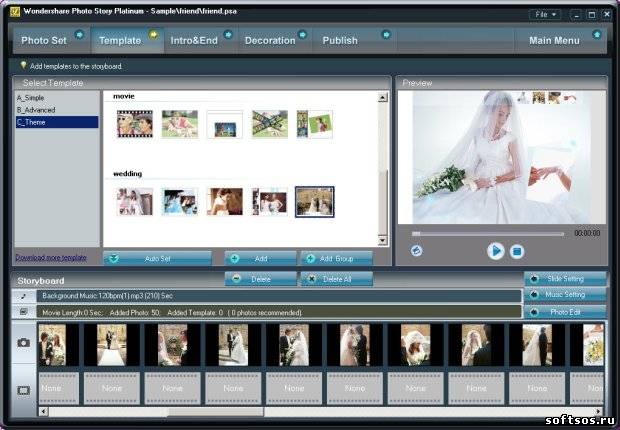Click first None template slot in storyboard
Screen dimensions: 620x430
pos(59,388)
